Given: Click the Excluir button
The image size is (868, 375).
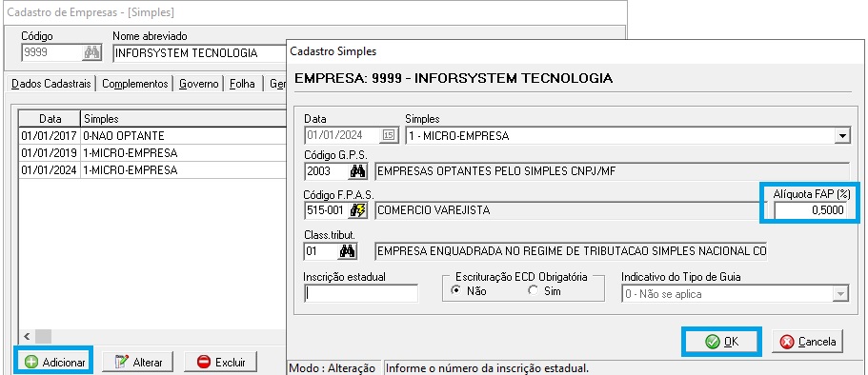Looking at the screenshot, I should click(221, 363).
